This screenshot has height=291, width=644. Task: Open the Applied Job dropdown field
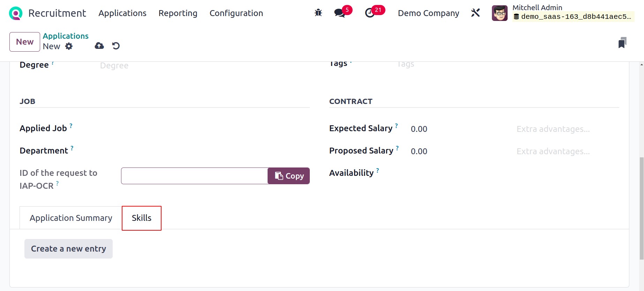[x=215, y=129]
